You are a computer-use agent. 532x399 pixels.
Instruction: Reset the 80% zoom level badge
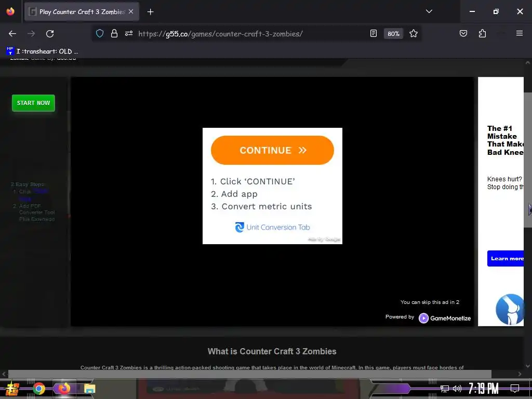coord(393,34)
